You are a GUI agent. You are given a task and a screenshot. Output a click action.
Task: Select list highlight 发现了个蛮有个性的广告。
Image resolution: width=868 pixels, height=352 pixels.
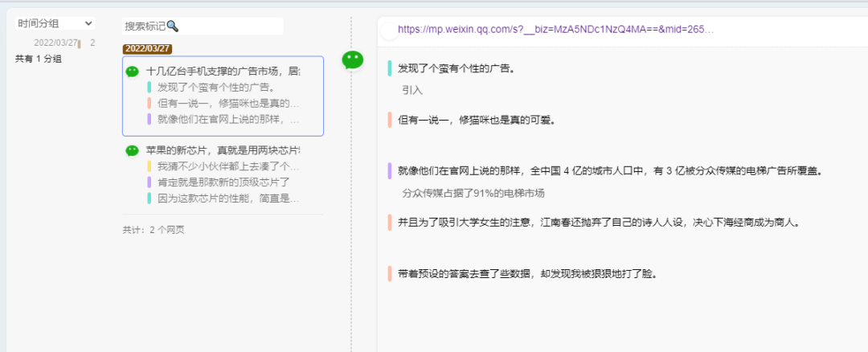click(x=216, y=87)
